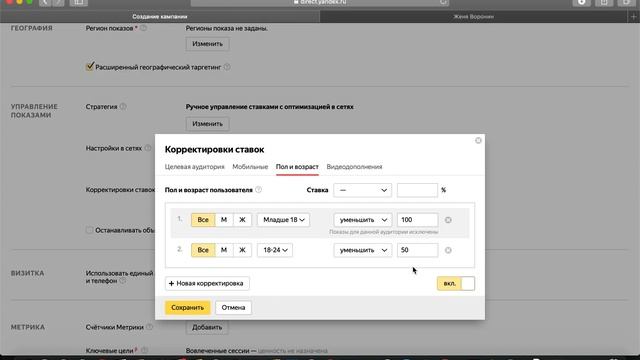Select Все gender in row 1
This screenshot has width=640, height=360.
coord(203,220)
